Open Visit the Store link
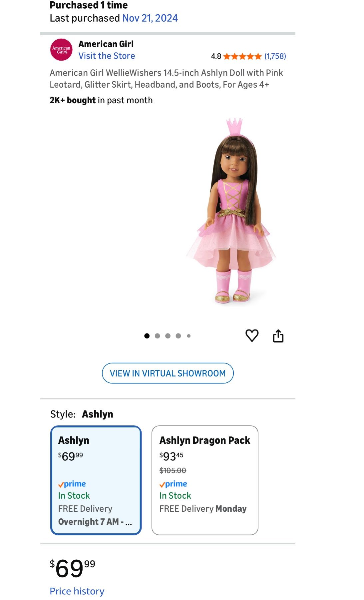This screenshot has width=364, height=600. coord(107,56)
